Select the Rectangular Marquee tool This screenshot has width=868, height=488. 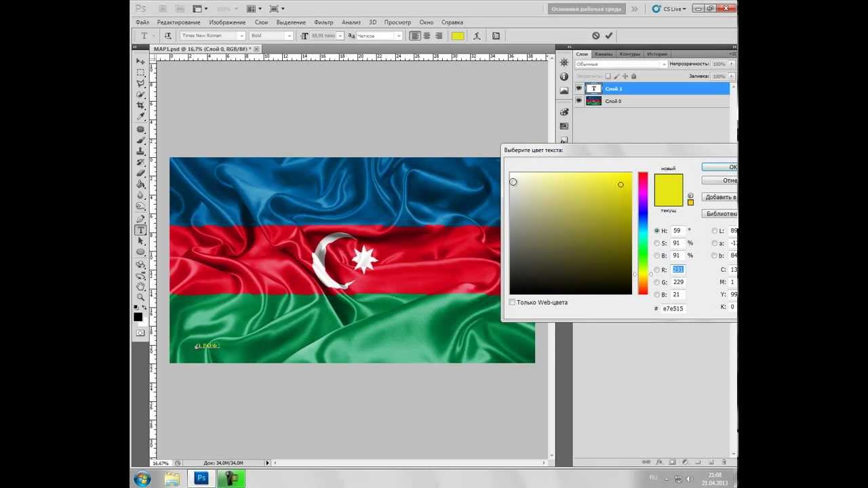pos(140,73)
